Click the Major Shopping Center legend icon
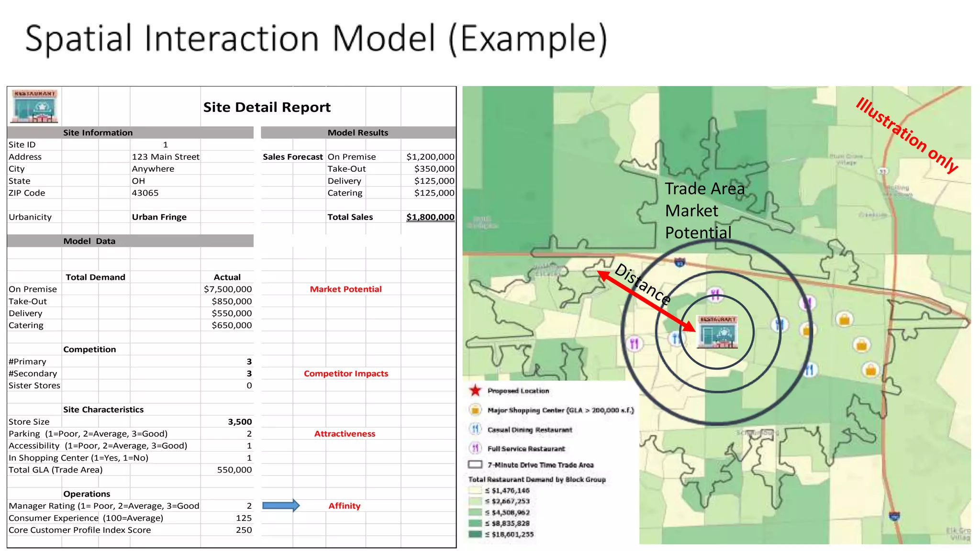Viewport: 980px width, 551px height. (x=475, y=410)
